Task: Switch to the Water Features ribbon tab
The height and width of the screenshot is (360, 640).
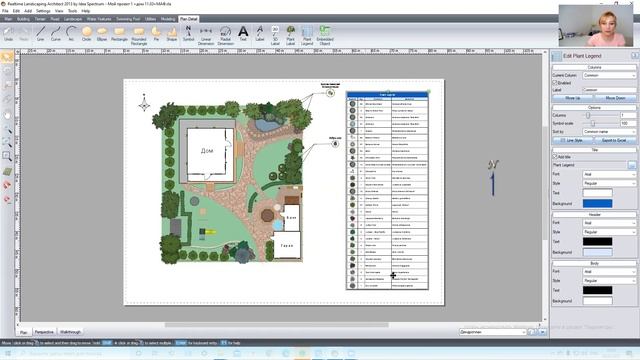Action: tap(99, 19)
